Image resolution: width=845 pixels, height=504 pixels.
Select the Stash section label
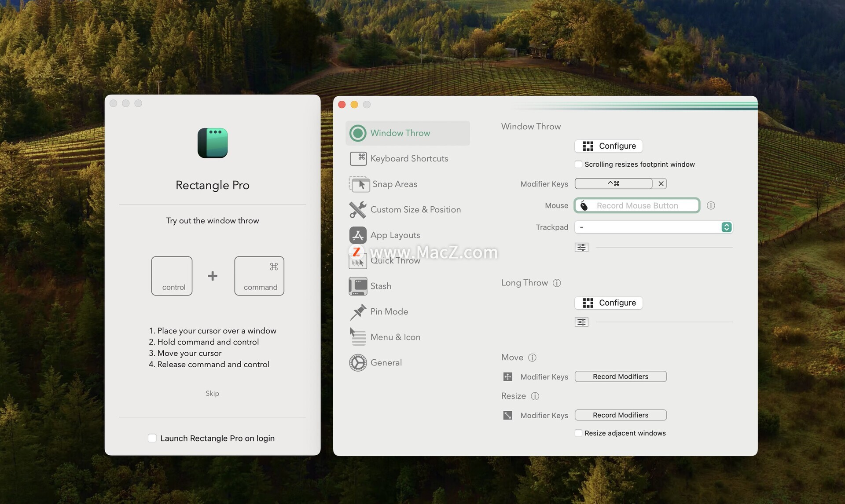[381, 286]
